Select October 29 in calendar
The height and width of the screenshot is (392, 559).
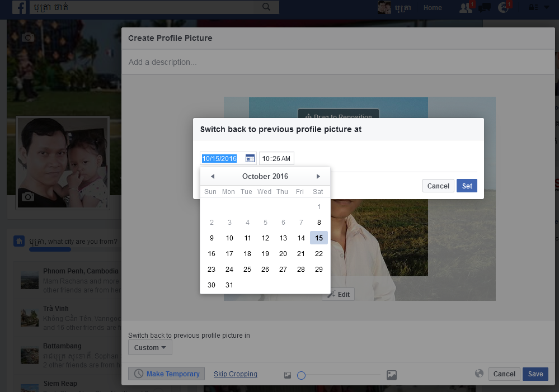pyautogui.click(x=319, y=270)
